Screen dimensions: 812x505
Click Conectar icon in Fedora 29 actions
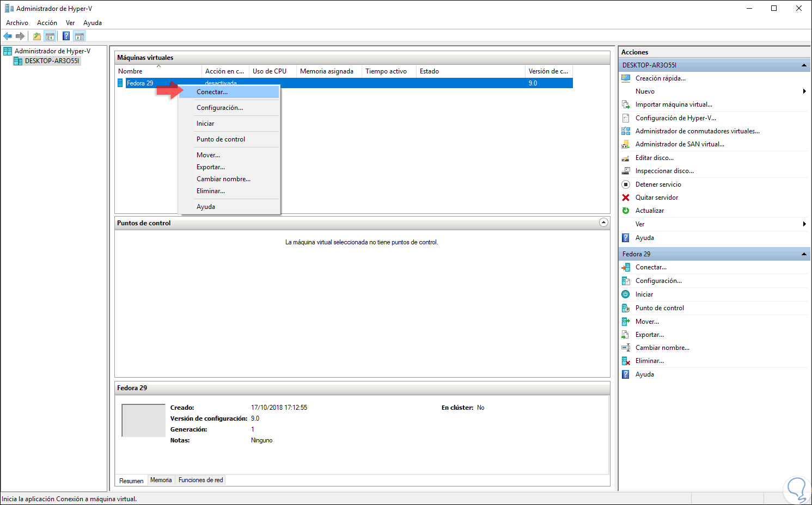click(626, 267)
